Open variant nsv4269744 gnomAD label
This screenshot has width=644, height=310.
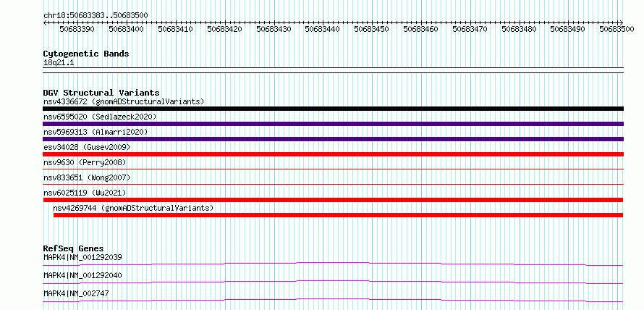pos(133,208)
